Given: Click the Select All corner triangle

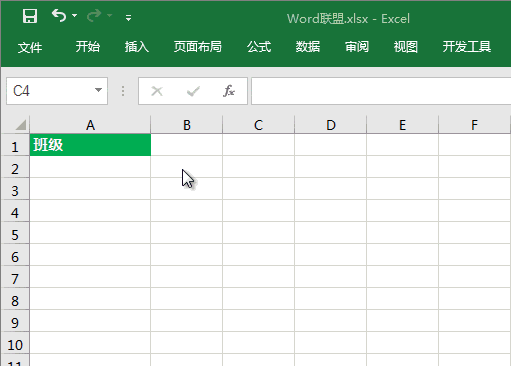Looking at the screenshot, I should pos(21,125).
